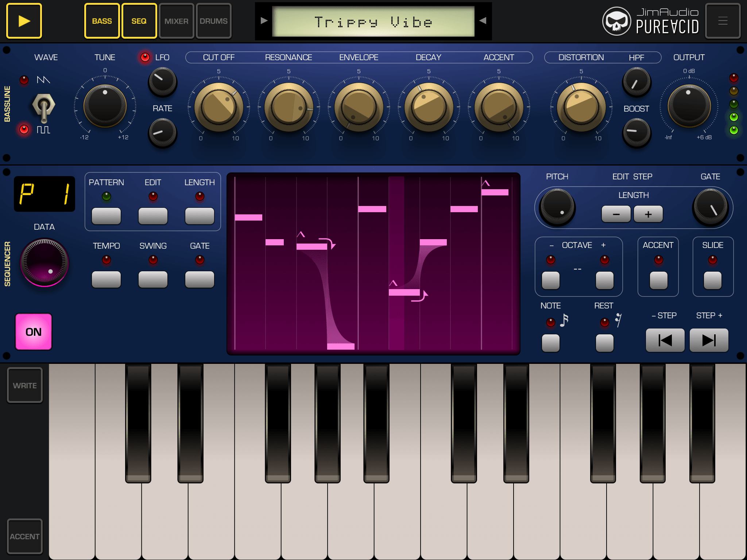Switch to the MIXER tab
Screen dimensions: 747x560
click(x=176, y=21)
